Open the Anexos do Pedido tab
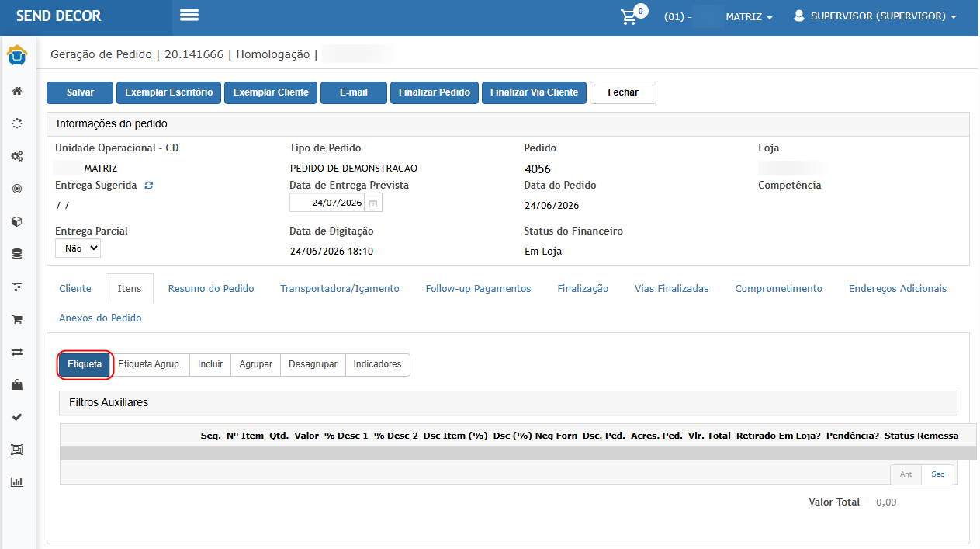980x549 pixels. tap(100, 318)
